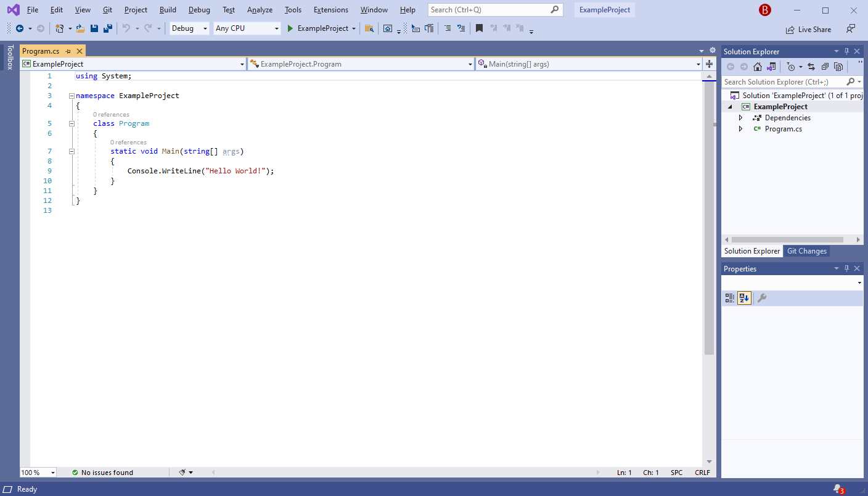Image resolution: width=868 pixels, height=496 pixels.
Task: Select the Undo icon on the toolbar
Action: click(x=125, y=28)
